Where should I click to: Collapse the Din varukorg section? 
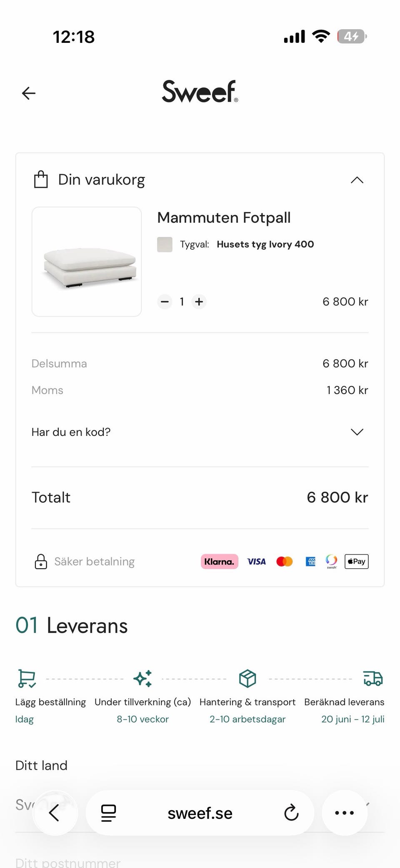coord(357,180)
